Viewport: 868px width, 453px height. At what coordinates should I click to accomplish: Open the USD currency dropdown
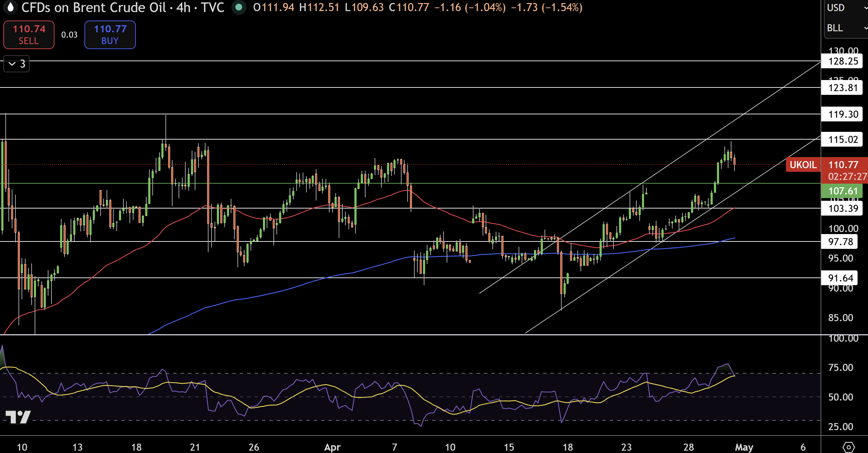(x=846, y=7)
